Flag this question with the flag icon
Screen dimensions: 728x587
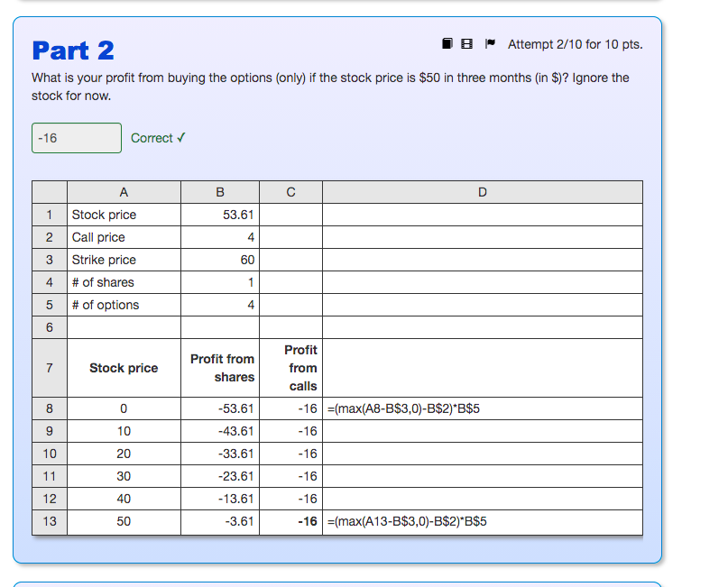(x=490, y=43)
